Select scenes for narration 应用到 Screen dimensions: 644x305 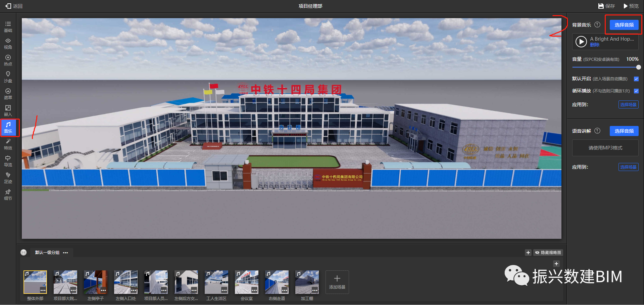(x=628, y=167)
